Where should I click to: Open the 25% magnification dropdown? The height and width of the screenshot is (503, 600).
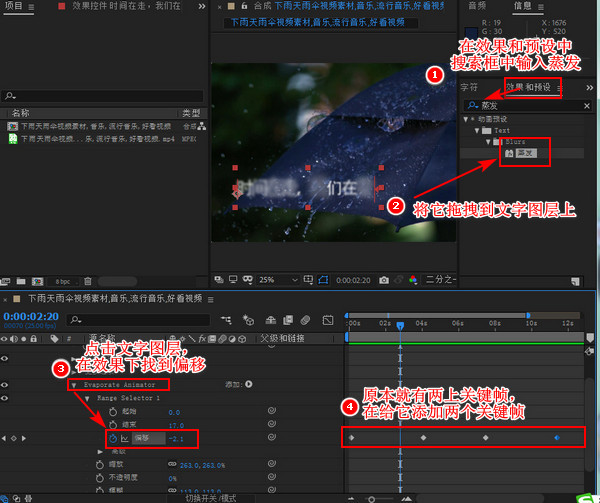(278, 280)
